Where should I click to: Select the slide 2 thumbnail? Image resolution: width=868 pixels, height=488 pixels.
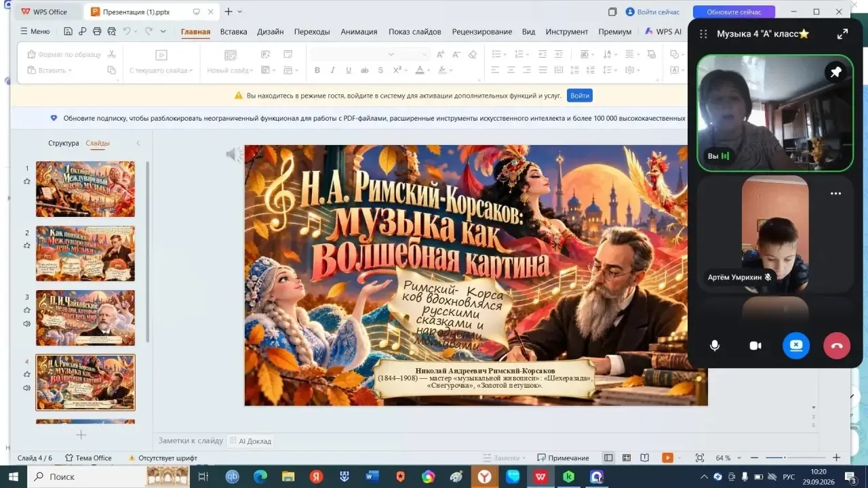(85, 253)
